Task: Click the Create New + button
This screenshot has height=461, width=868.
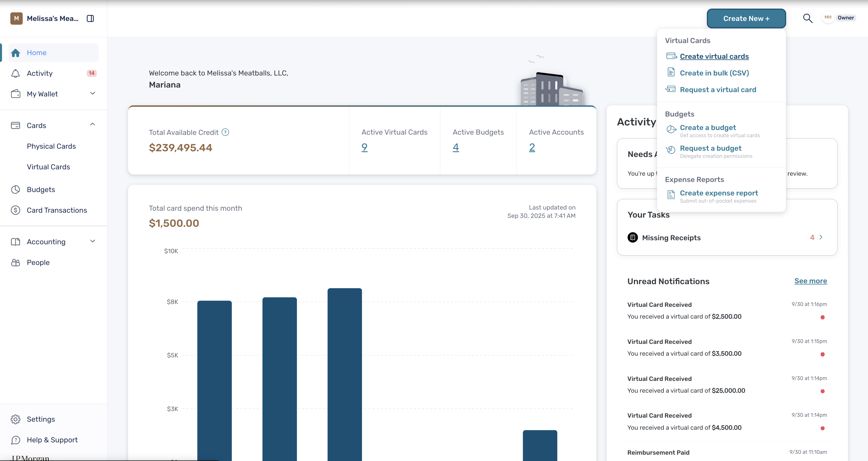Action: point(746,19)
